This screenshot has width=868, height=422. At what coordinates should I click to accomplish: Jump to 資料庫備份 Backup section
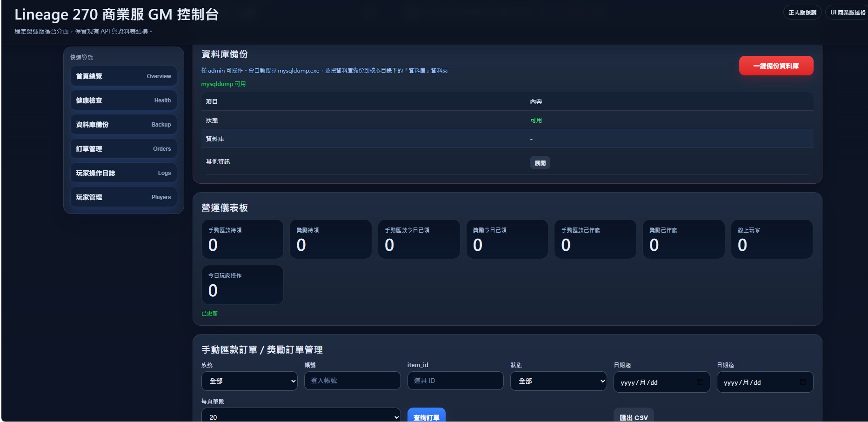coord(123,124)
